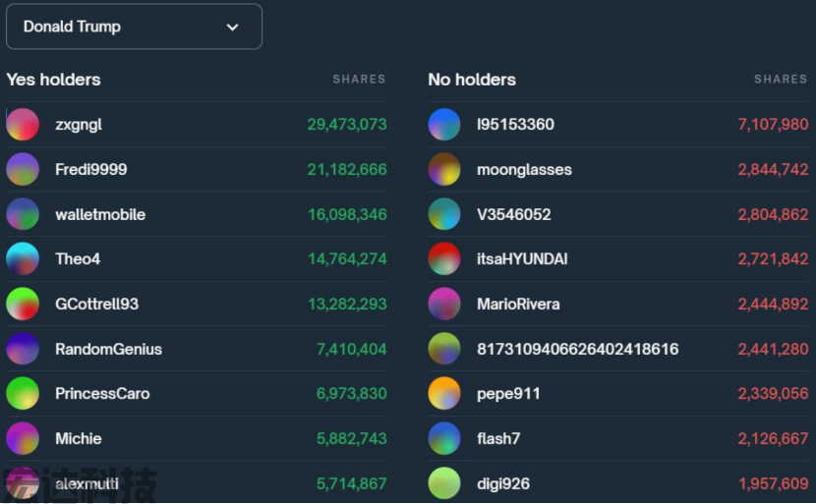Click the 16,098,346 shares value
The height and width of the screenshot is (504, 816).
(x=347, y=214)
